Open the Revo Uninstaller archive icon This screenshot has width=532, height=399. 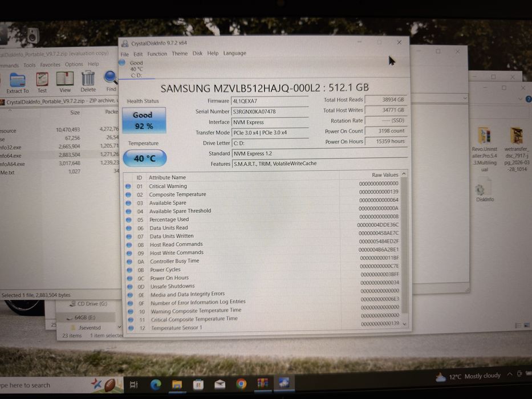point(484,149)
